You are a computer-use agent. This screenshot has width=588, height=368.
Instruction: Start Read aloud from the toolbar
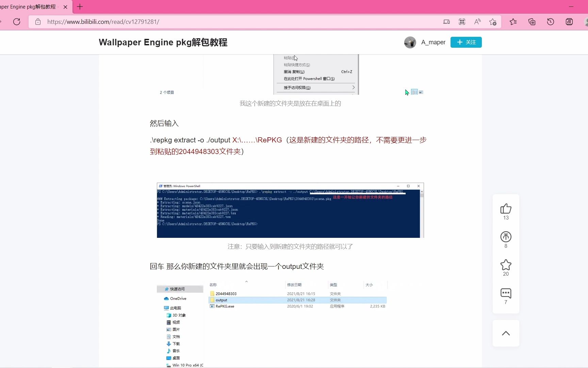(477, 21)
